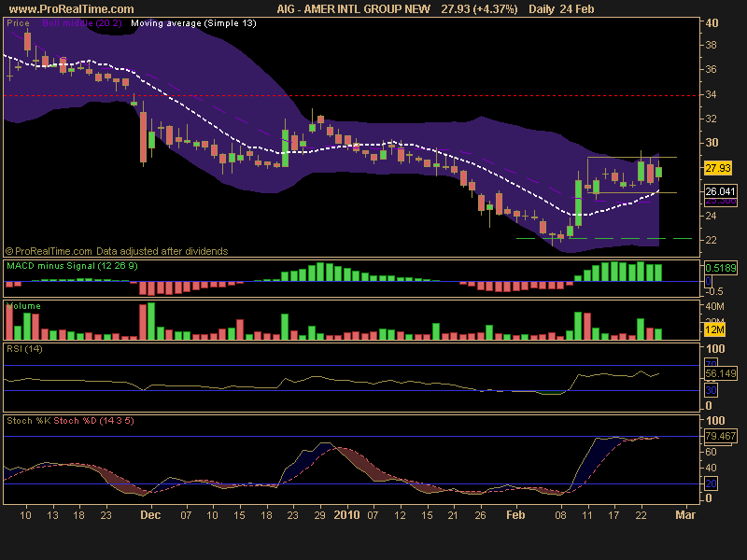Click the Stoch %K Stoch %D (14 3 5) label
The width and height of the screenshot is (747, 560).
[70, 421]
